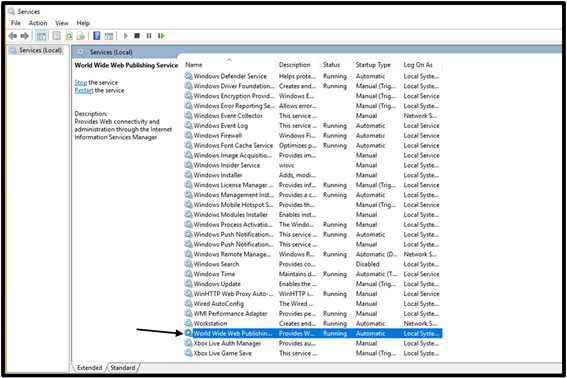The width and height of the screenshot is (567, 378).
Task: Switch to the Extended tab
Action: [89, 368]
